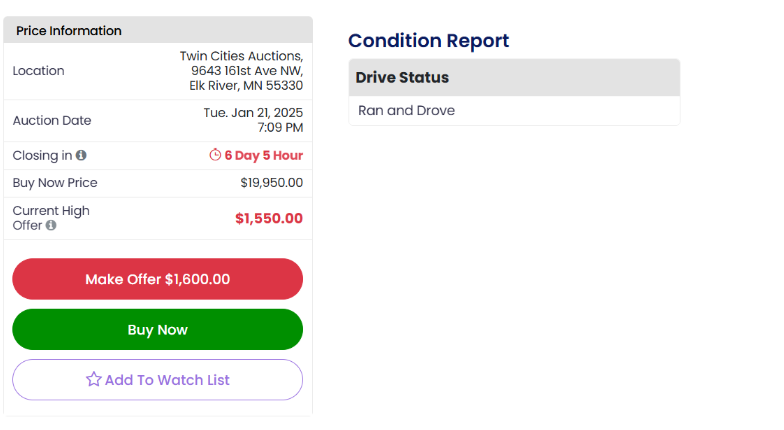The width and height of the screenshot is (784, 430).
Task: Click the Condition Report heading
Action: [x=428, y=41]
